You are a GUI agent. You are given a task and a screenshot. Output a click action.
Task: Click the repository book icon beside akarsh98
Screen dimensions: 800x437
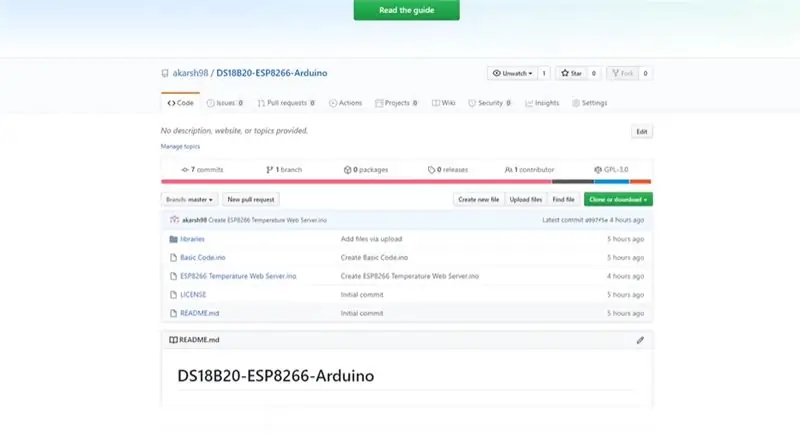coord(165,73)
